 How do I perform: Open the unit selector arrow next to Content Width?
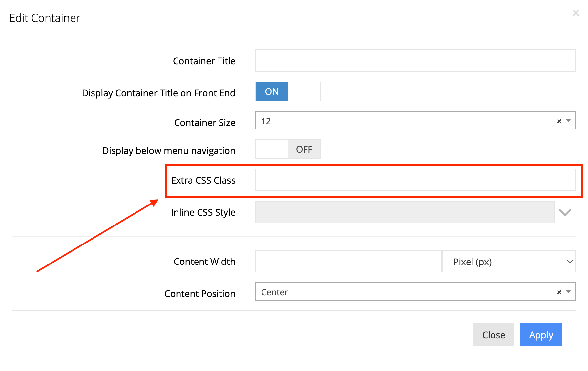[569, 261]
